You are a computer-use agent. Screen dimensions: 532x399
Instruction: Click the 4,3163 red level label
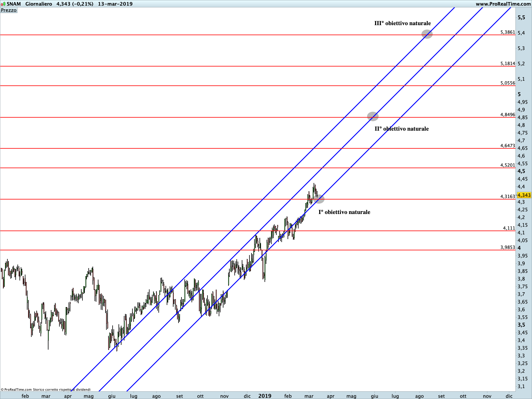508,197
